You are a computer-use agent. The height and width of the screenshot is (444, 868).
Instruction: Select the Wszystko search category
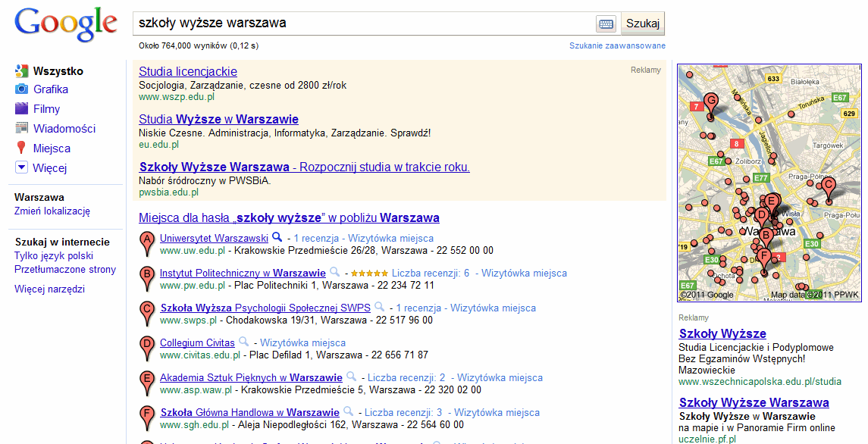[x=58, y=71]
